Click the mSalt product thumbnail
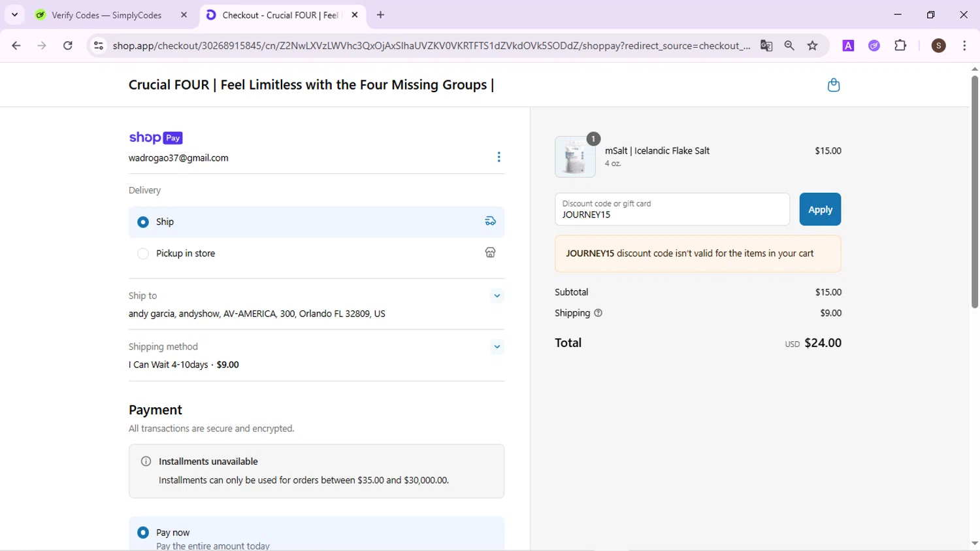 (575, 157)
